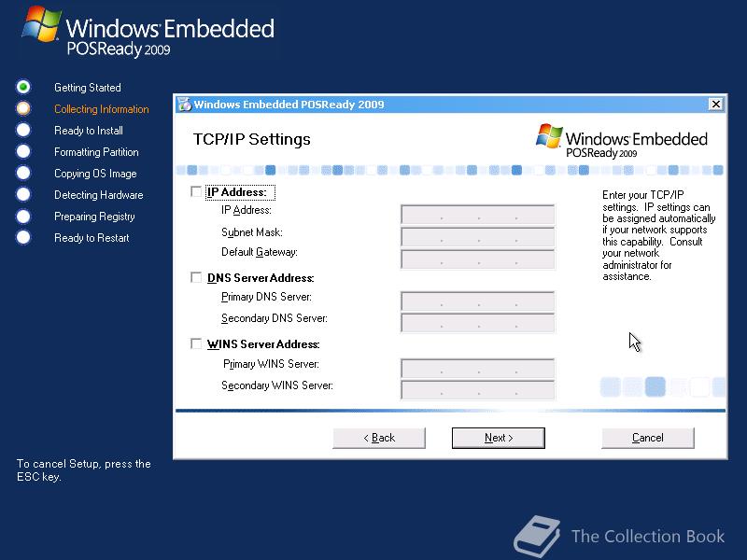Click the 'Primary DNS Server:' label

[x=266, y=297]
